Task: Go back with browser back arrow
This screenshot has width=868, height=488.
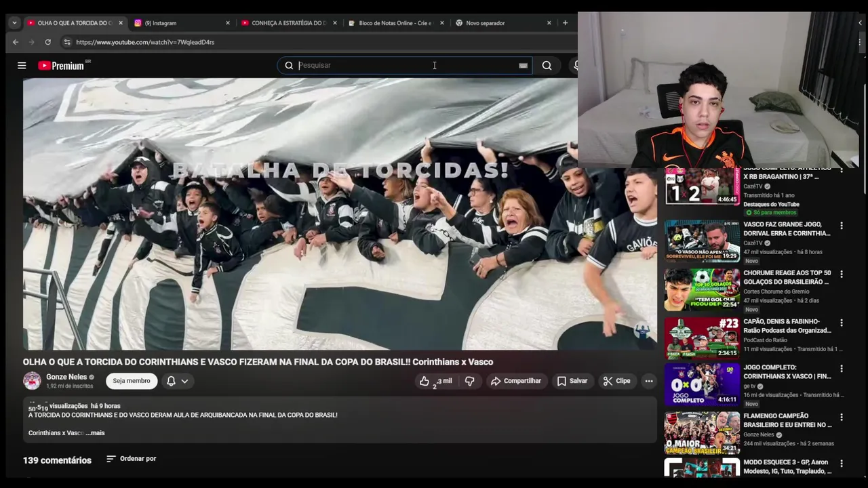Action: tap(16, 42)
